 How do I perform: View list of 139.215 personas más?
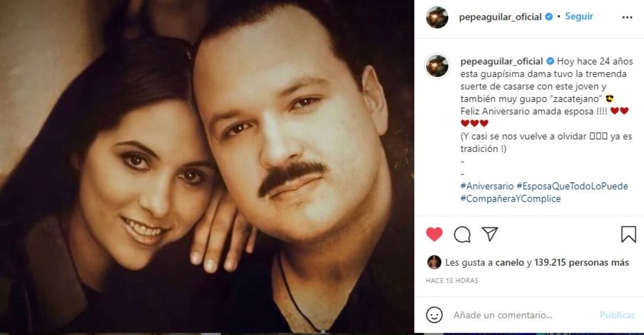tap(582, 263)
